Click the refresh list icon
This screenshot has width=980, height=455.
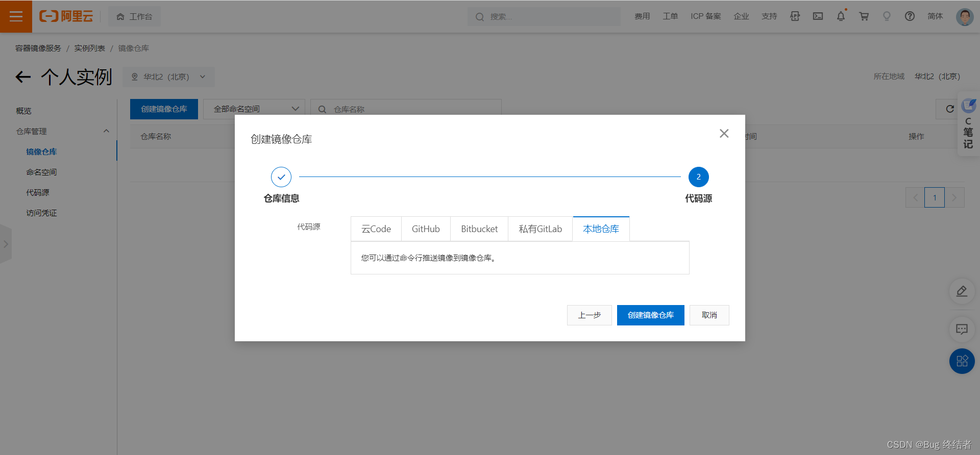[x=950, y=109]
